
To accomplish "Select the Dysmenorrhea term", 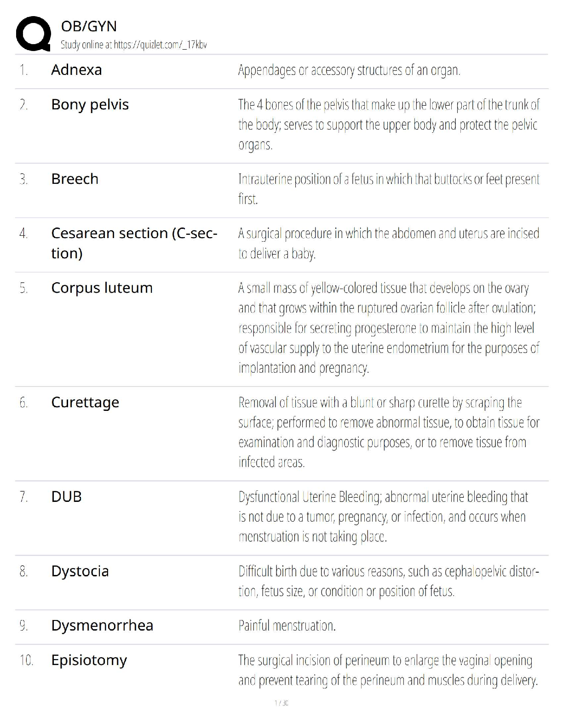I will tap(102, 625).
